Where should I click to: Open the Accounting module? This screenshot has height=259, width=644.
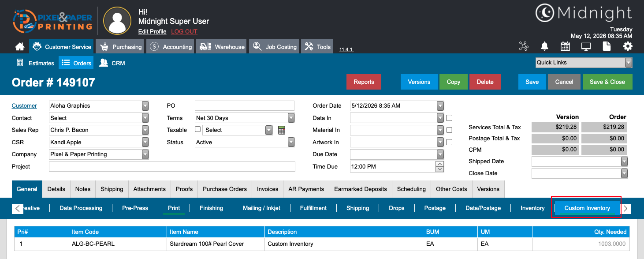coord(170,47)
